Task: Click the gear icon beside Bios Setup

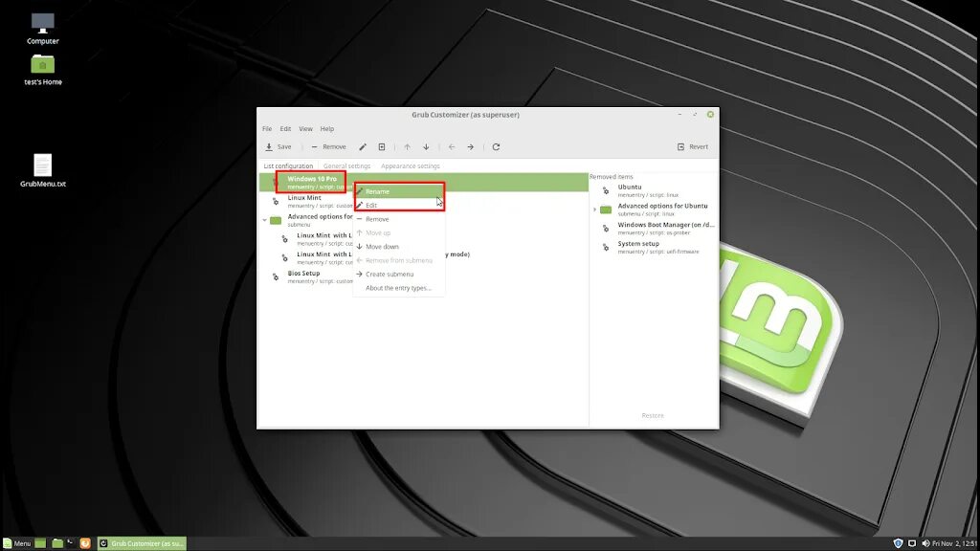Action: click(276, 276)
